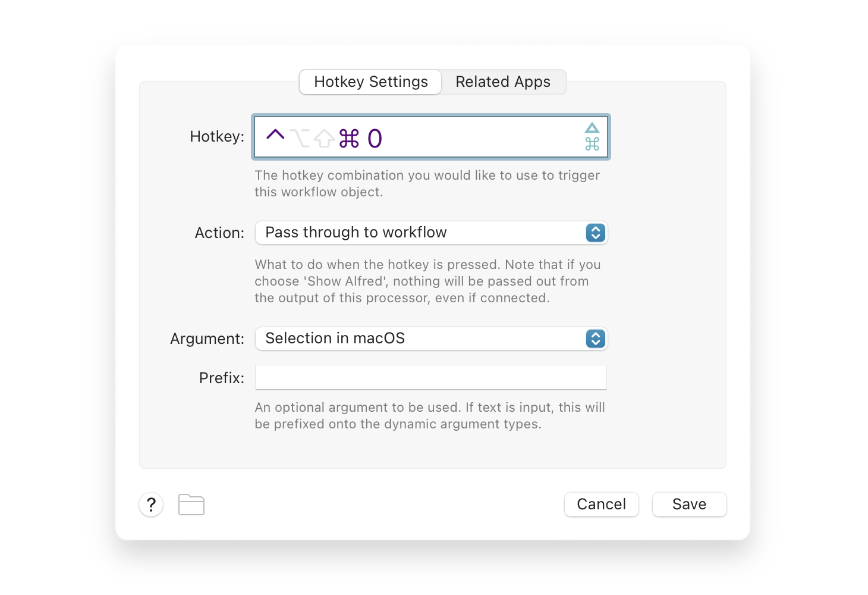
Task: Click the small teal Command icon below triangle
Action: pos(592,144)
